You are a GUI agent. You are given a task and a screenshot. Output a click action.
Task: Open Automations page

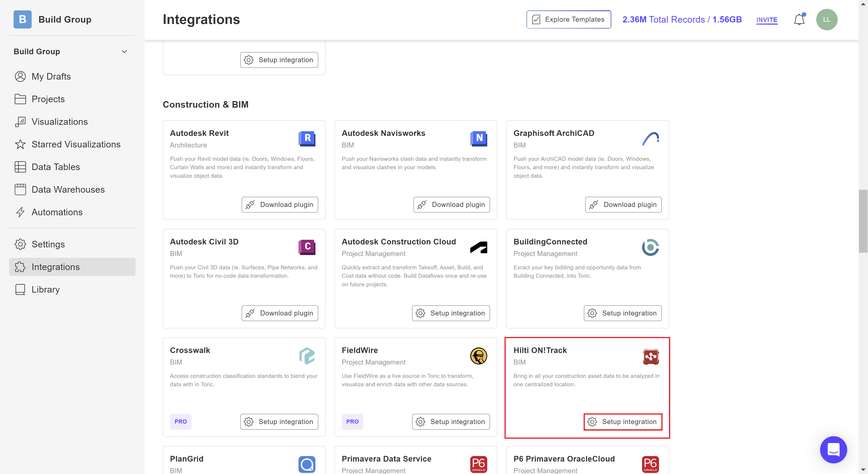[x=72, y=212]
